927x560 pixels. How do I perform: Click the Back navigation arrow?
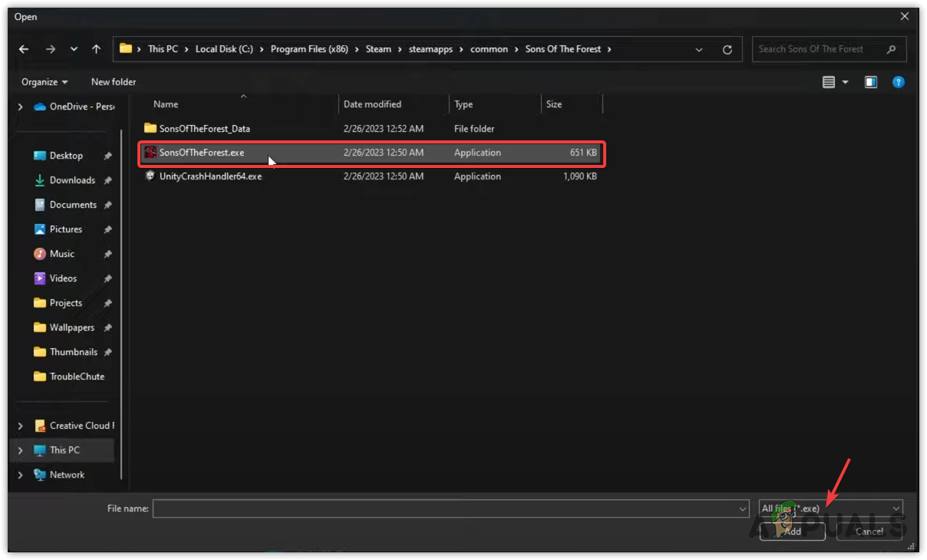tap(24, 49)
